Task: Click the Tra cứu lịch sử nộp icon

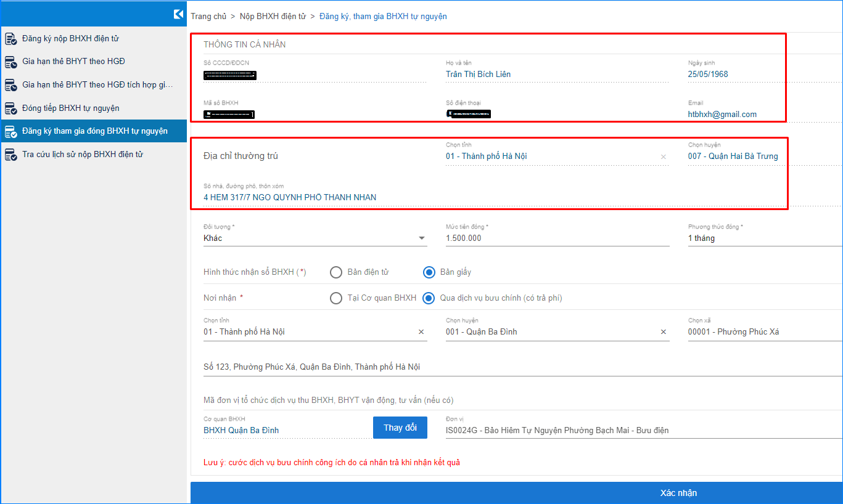Action: point(10,155)
